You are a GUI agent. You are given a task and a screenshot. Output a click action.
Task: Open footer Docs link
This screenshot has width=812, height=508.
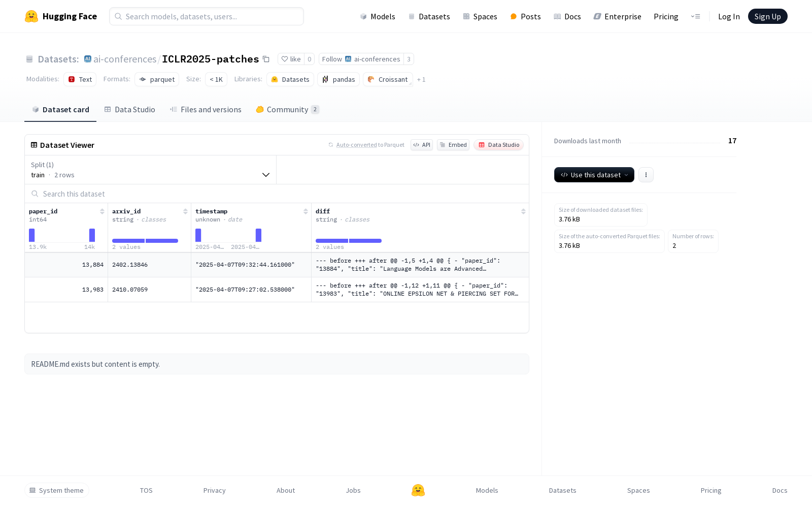coord(780,490)
